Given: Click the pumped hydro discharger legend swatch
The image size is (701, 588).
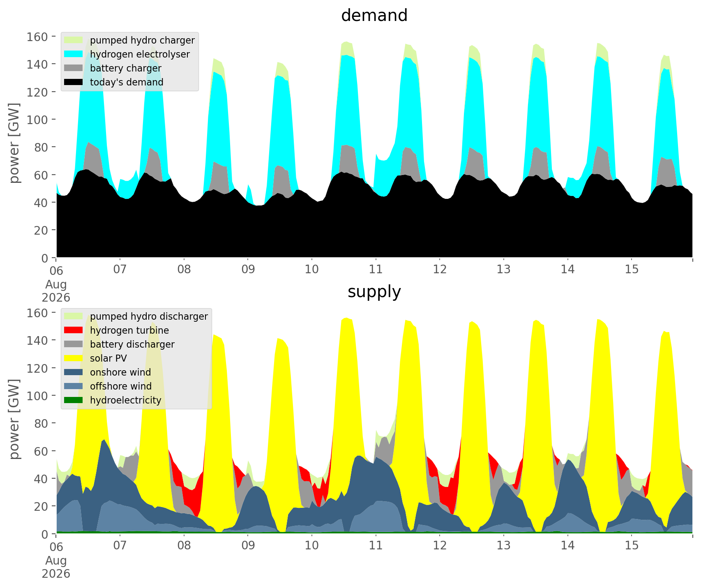Looking at the screenshot, I should [x=74, y=316].
